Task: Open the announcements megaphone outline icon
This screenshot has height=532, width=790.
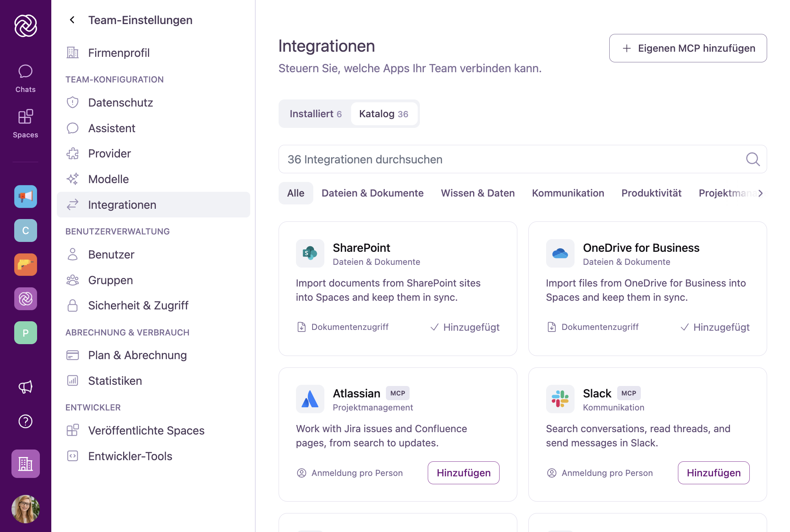Action: click(x=26, y=387)
